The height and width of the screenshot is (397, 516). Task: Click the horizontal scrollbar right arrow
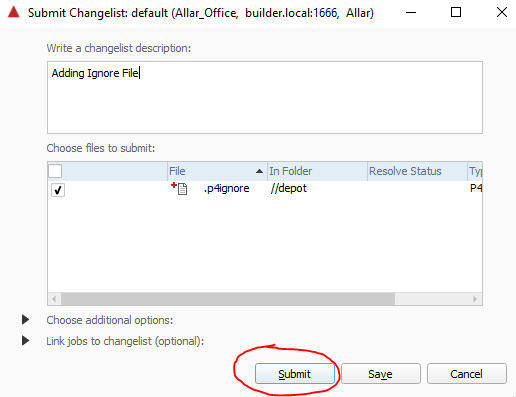pos(475,299)
